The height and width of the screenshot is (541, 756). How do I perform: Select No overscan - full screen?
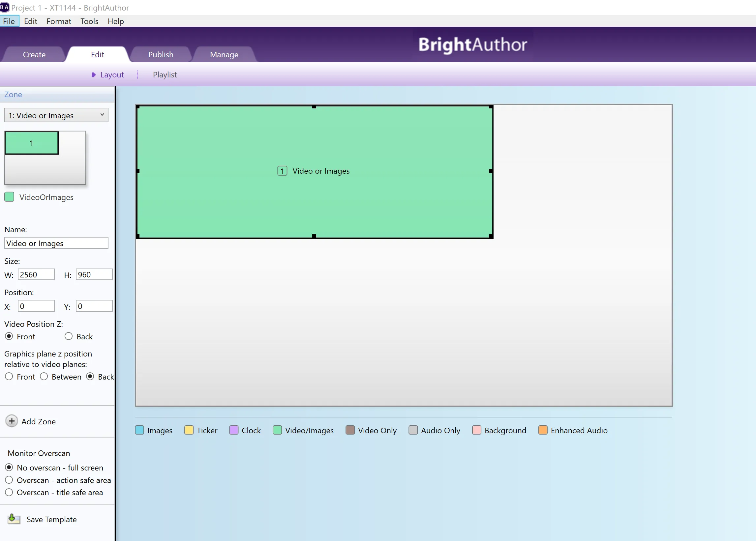click(x=9, y=468)
